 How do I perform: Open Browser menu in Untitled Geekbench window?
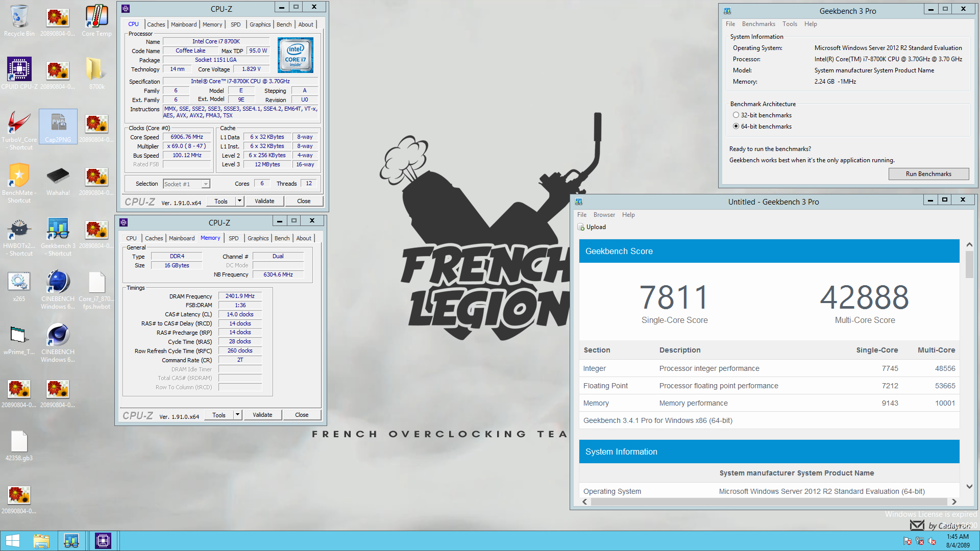(x=604, y=215)
